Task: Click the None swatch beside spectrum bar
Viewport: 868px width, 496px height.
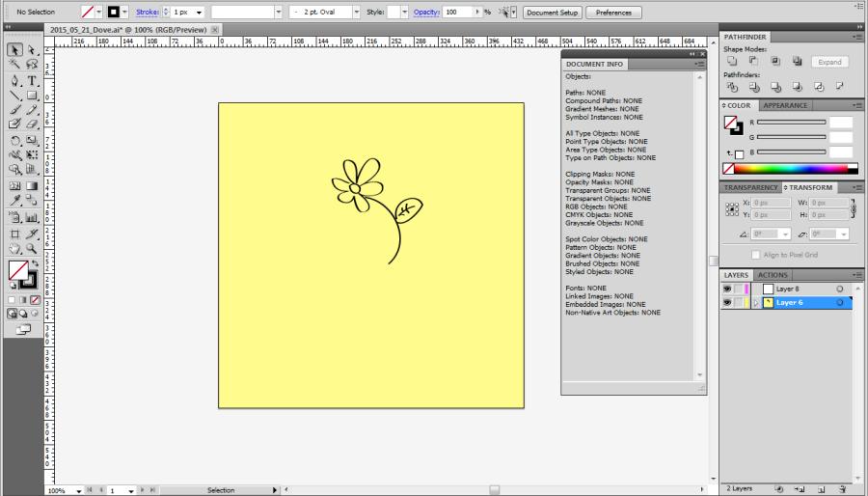Action: click(x=728, y=169)
